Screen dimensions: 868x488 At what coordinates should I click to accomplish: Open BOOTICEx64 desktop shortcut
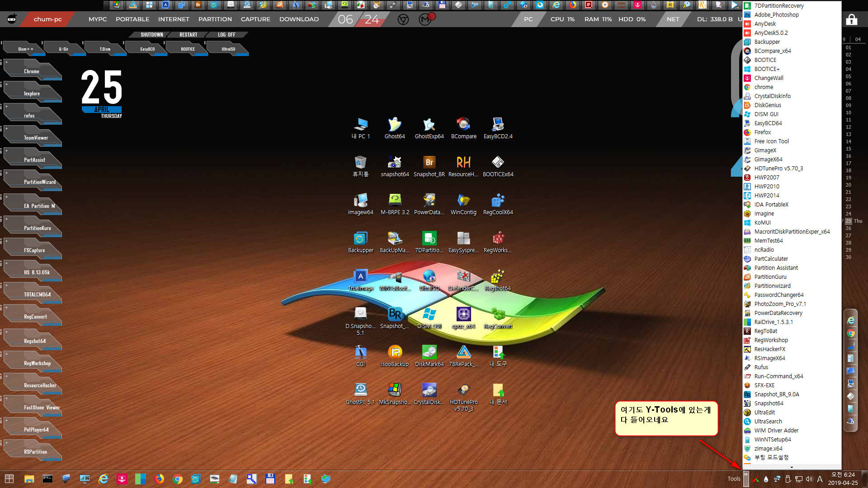tap(498, 166)
